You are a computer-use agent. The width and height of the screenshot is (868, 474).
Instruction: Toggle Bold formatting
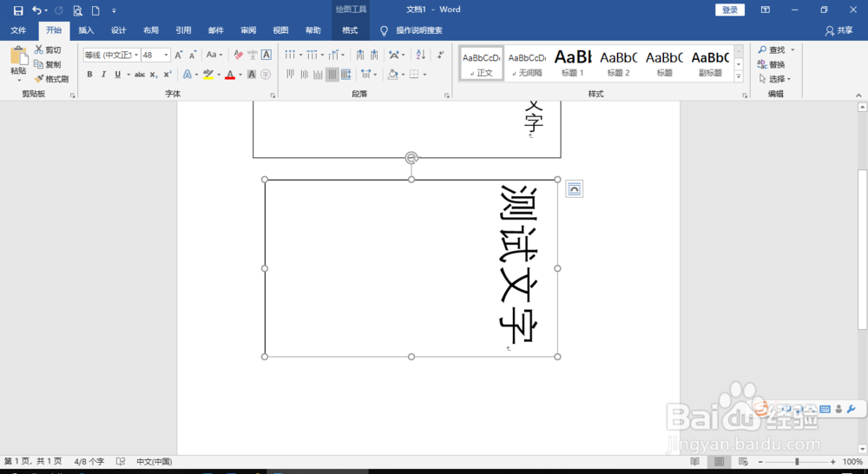pyautogui.click(x=89, y=74)
